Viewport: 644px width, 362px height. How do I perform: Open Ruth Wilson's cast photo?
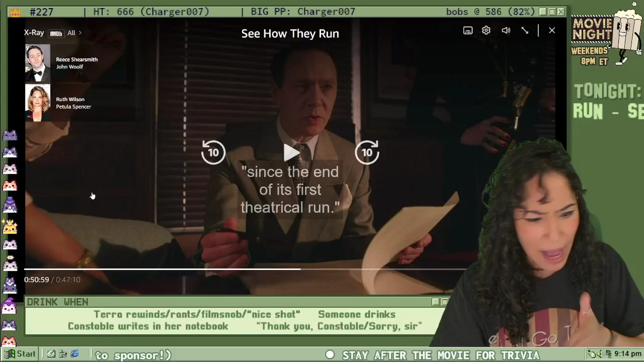(38, 103)
